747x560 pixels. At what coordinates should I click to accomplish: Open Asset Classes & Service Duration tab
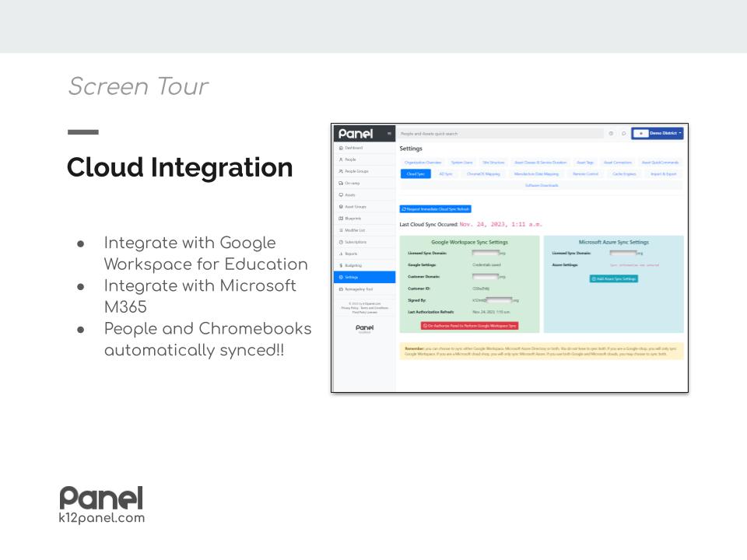[541, 163]
